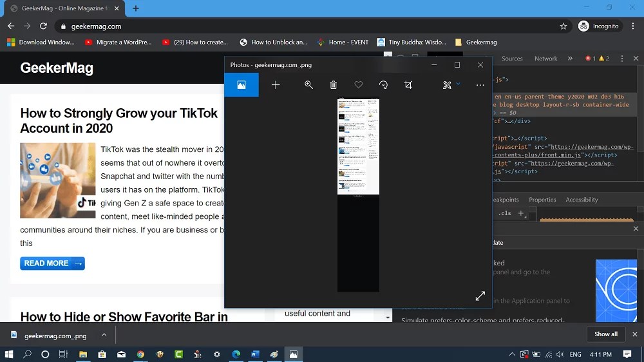Click the READ MORE button
The height and width of the screenshot is (362, 644).
[52, 263]
